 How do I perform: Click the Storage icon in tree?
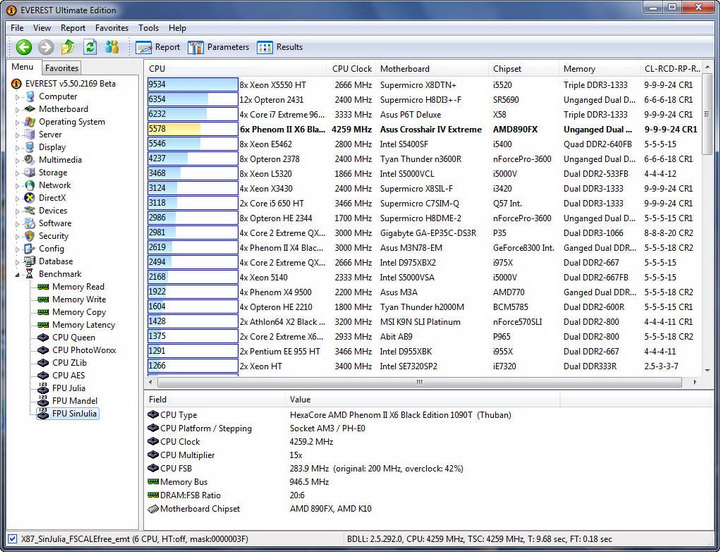30,173
